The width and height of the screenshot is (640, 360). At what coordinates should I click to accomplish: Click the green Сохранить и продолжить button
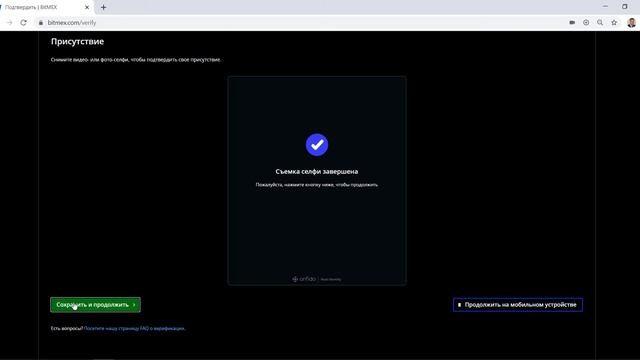point(95,305)
